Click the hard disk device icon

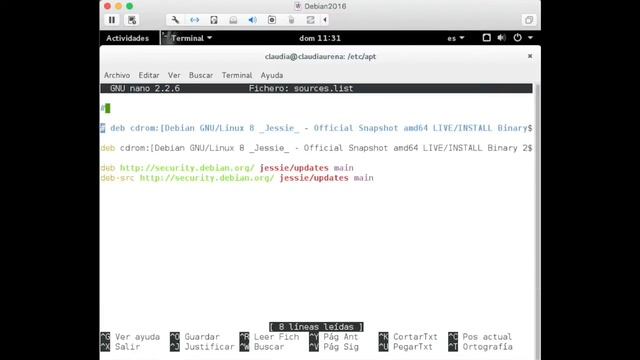[x=214, y=20]
